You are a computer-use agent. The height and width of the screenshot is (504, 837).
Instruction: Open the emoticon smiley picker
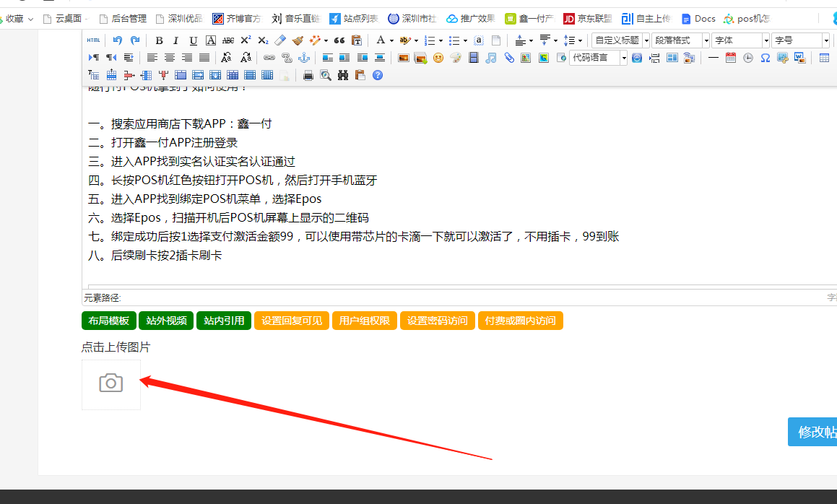tap(438, 58)
